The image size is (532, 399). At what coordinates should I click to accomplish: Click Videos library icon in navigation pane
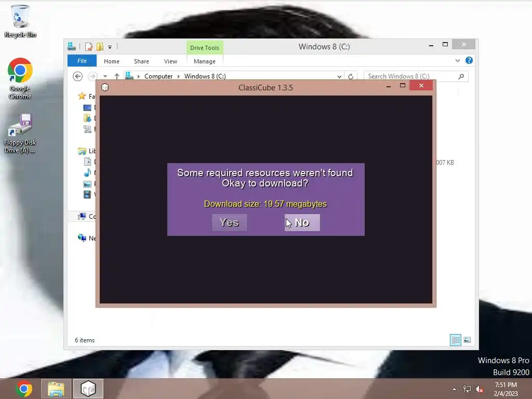[87, 194]
